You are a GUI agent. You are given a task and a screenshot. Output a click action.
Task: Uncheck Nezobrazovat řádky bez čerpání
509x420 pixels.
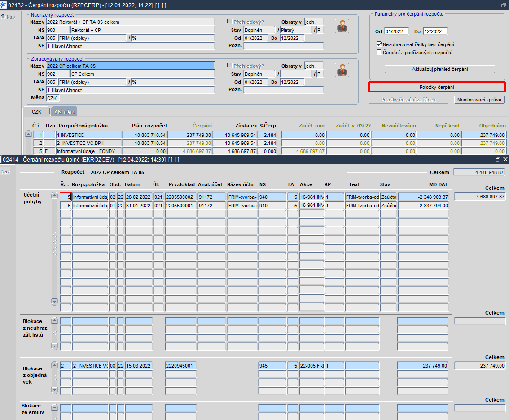tap(379, 44)
